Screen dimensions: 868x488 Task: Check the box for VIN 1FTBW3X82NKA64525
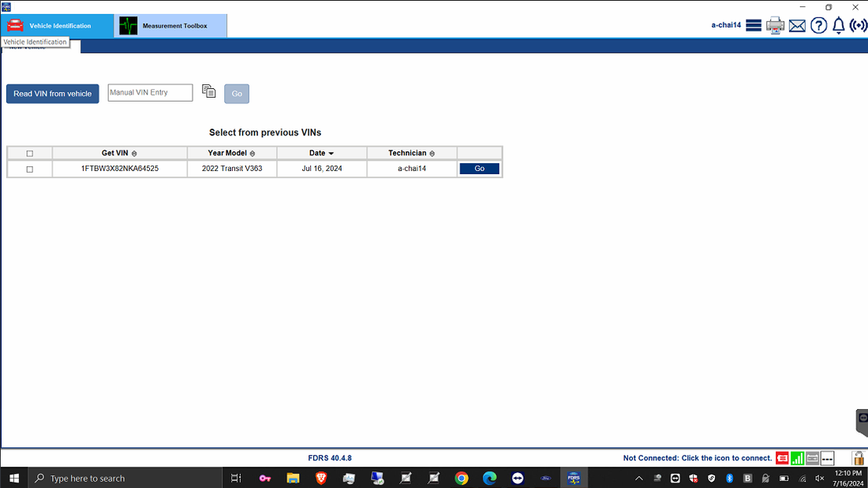click(29, 168)
